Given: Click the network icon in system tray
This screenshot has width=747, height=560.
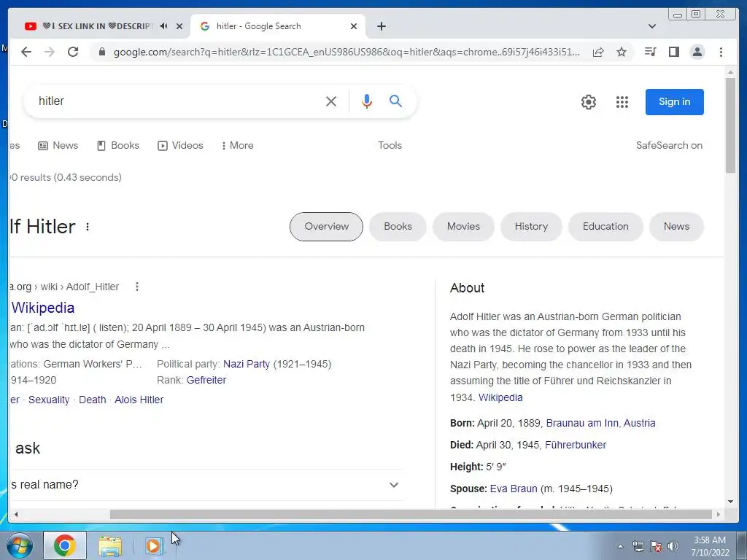Looking at the screenshot, I should 638,546.
